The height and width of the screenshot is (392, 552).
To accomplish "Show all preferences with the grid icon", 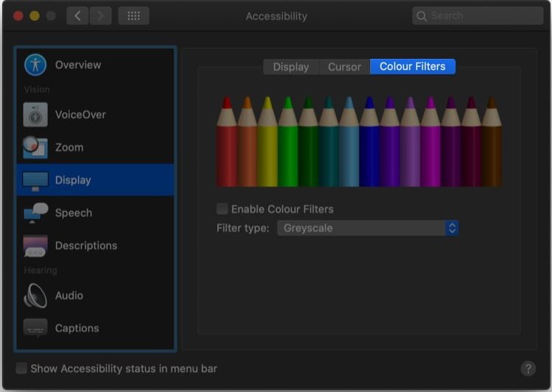I will (133, 16).
